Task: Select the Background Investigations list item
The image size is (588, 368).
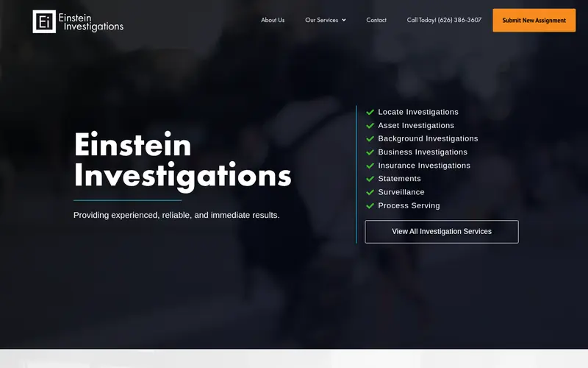Action: (428, 138)
